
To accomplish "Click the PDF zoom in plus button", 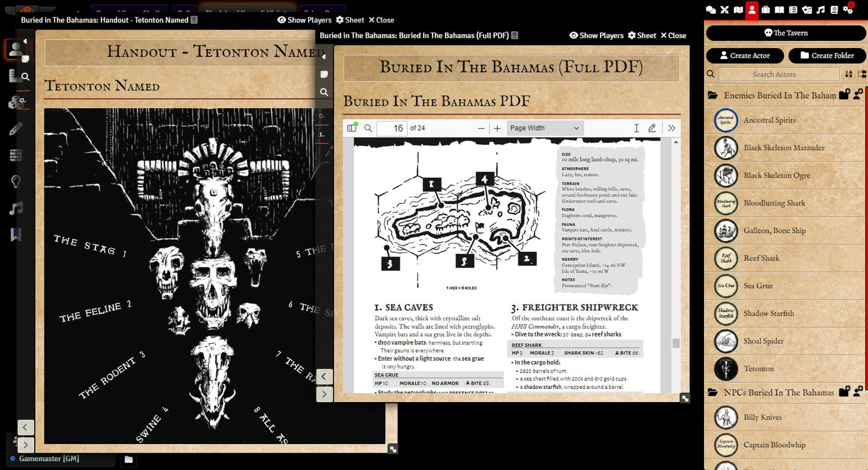I will [497, 128].
